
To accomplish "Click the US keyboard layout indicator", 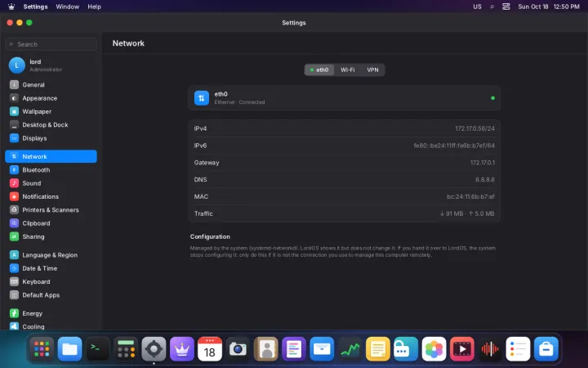I will pyautogui.click(x=477, y=7).
